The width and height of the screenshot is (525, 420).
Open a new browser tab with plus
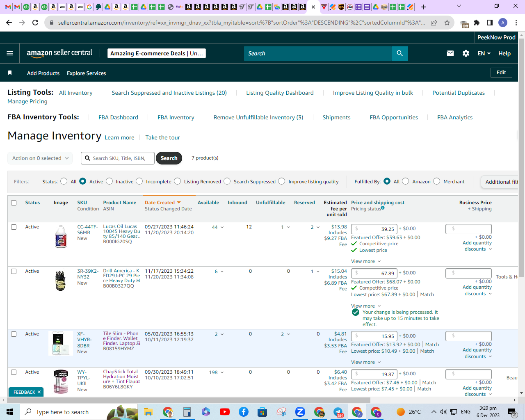(x=424, y=7)
